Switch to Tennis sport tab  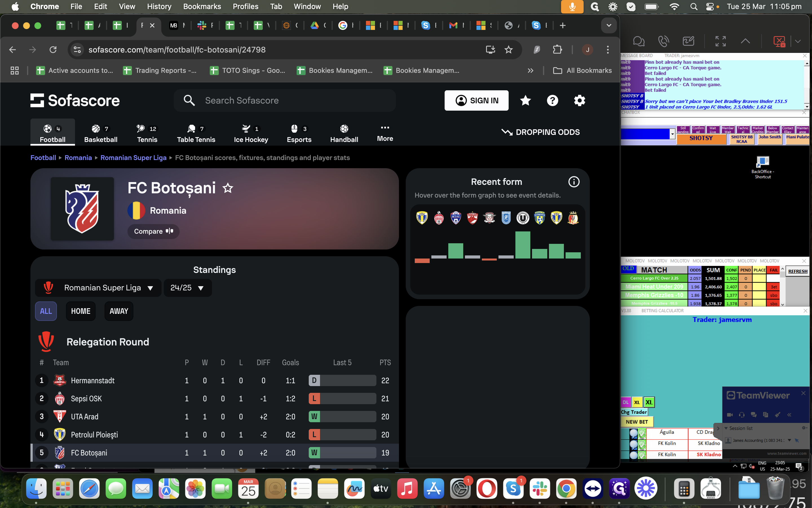point(147,133)
